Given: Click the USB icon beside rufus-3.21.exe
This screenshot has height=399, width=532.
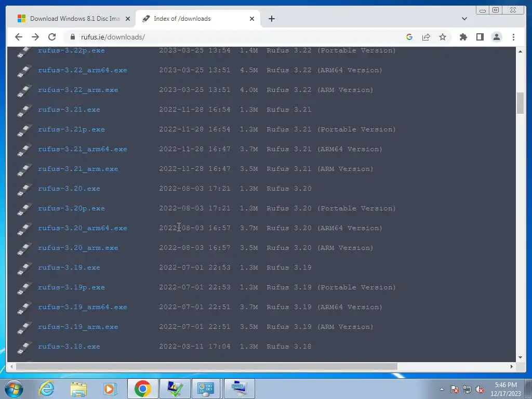Looking at the screenshot, I should [24, 111].
